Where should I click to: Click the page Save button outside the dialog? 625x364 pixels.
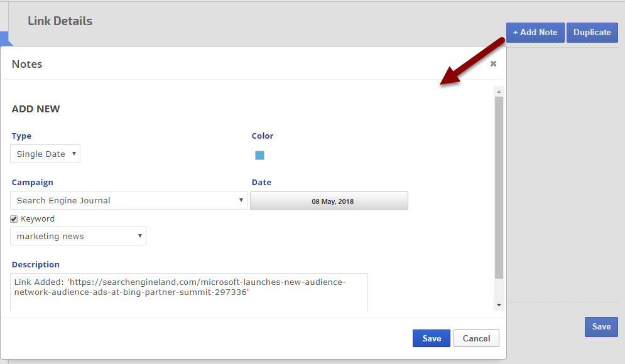[x=601, y=327]
